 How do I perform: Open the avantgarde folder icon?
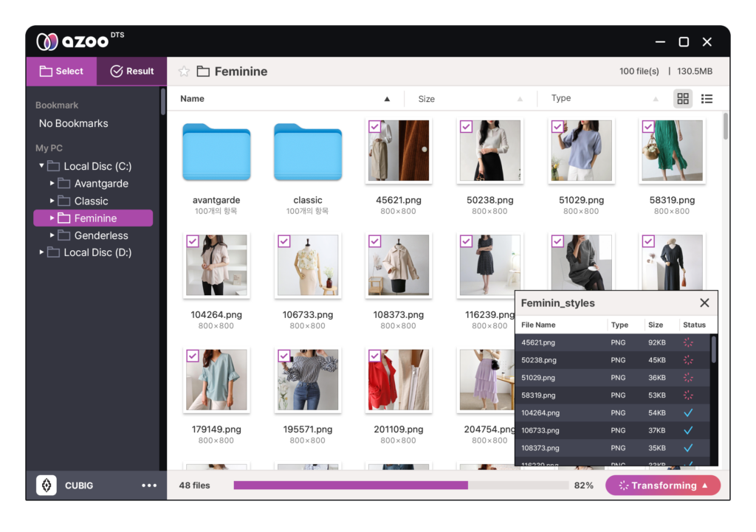pyautogui.click(x=216, y=151)
